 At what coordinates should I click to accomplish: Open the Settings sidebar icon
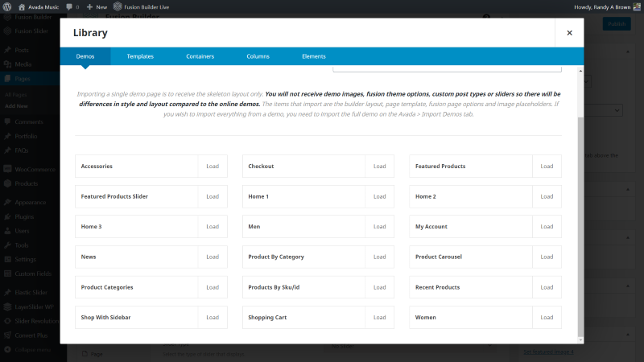pyautogui.click(x=7, y=259)
